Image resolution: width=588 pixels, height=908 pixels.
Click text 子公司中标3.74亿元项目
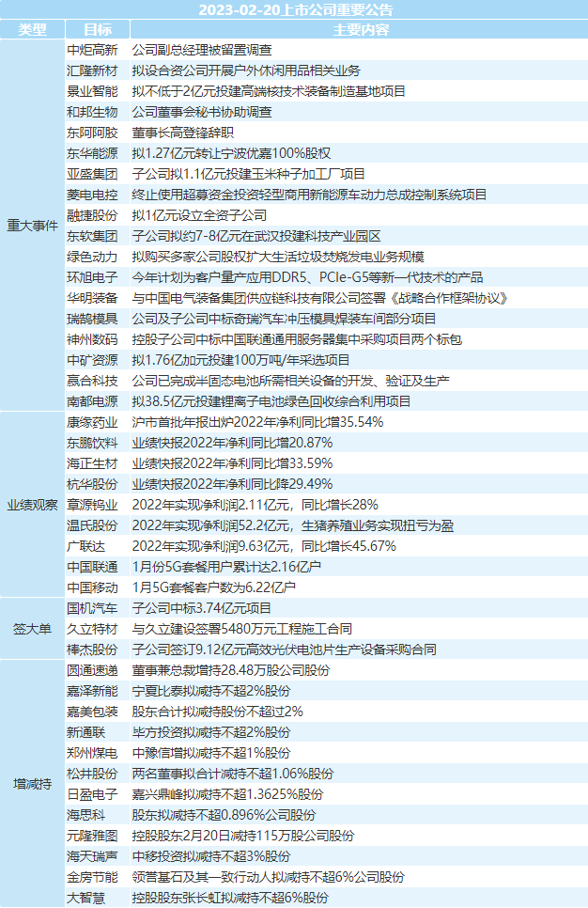click(201, 608)
